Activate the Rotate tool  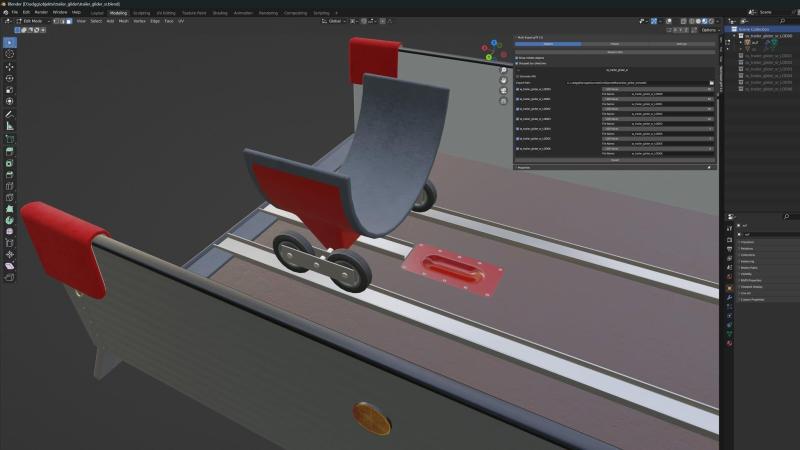[x=10, y=79]
